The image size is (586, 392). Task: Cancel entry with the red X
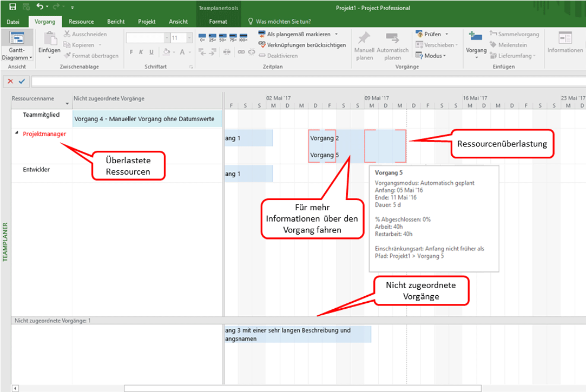pyautogui.click(x=10, y=81)
